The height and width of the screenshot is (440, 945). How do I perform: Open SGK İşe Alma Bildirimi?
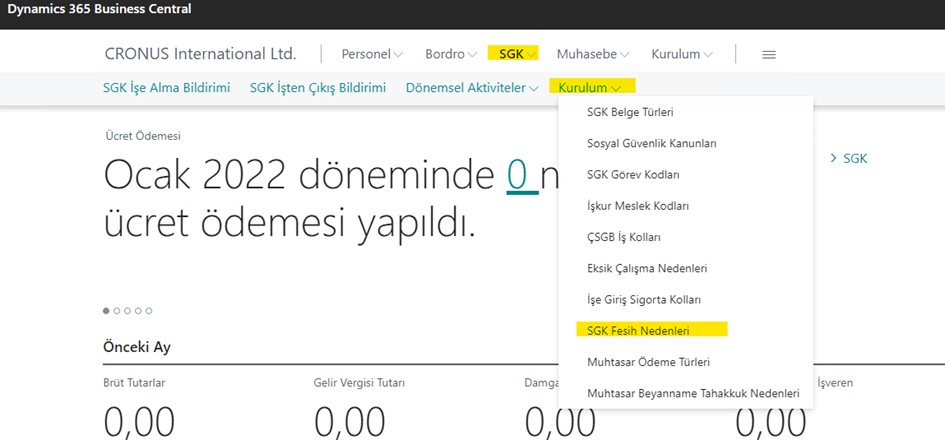(166, 88)
